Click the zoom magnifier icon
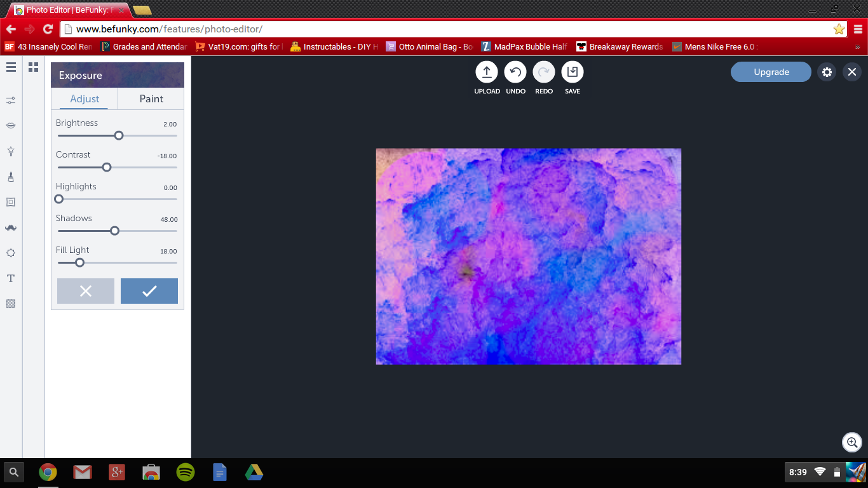Viewport: 868px width, 488px height. (x=851, y=442)
